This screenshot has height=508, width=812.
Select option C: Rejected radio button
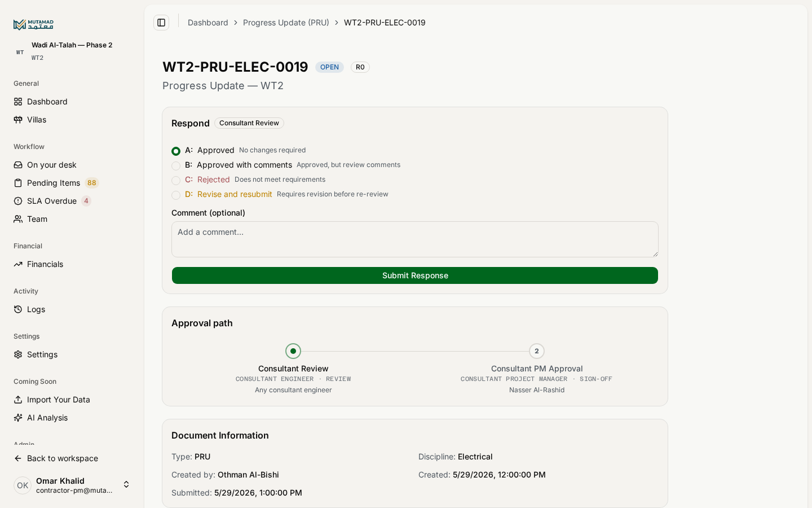[x=176, y=180]
